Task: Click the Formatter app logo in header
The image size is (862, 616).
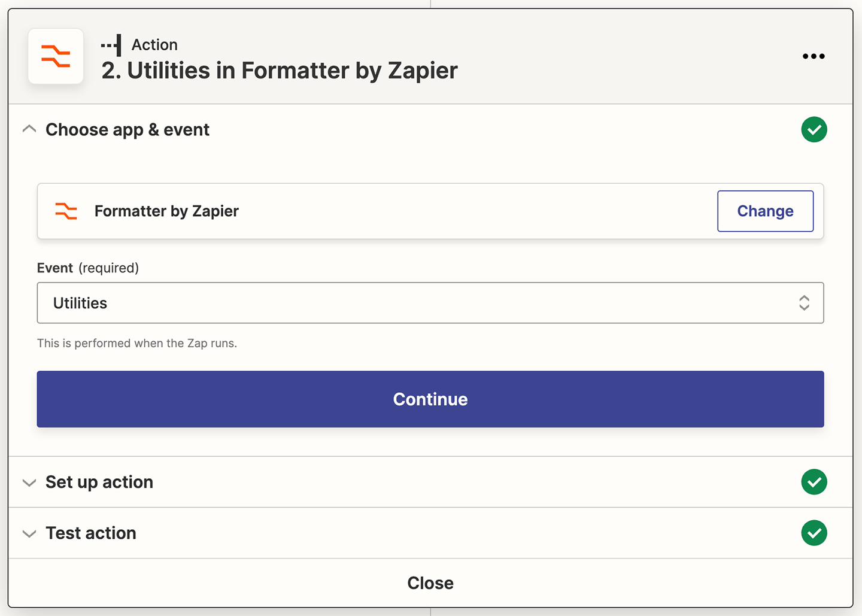Action: [x=56, y=56]
